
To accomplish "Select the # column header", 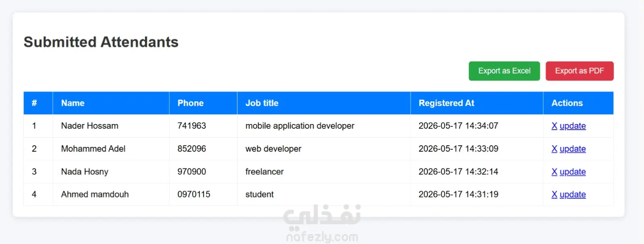I will click(38, 103).
